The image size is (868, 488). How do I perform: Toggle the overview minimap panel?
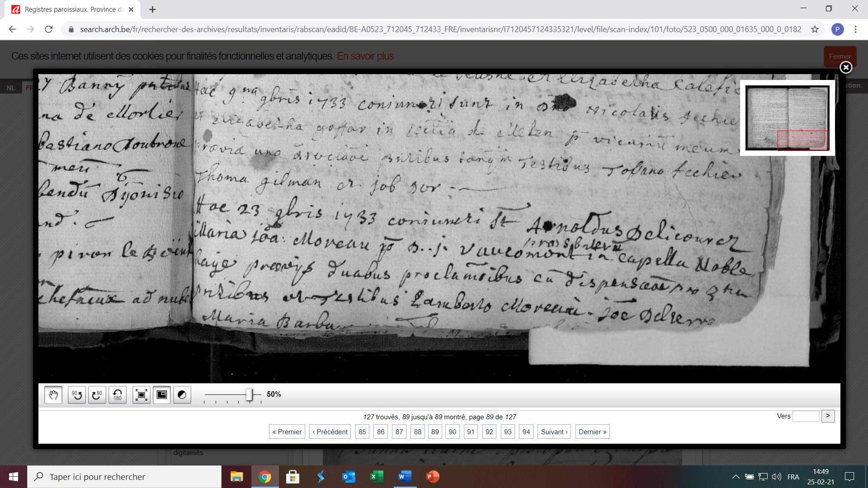(162, 395)
